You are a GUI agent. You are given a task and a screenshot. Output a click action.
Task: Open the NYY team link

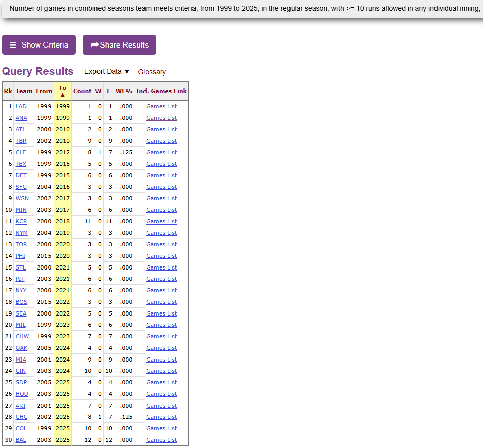(21, 290)
